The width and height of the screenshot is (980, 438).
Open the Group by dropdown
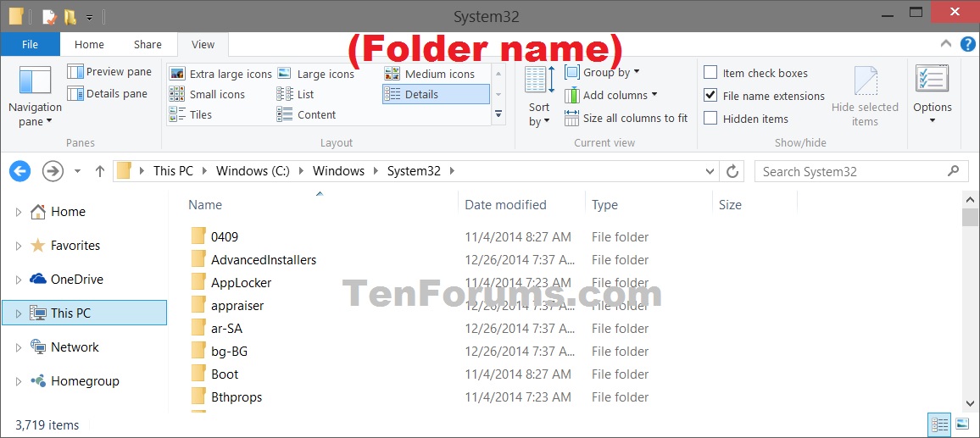(x=602, y=73)
